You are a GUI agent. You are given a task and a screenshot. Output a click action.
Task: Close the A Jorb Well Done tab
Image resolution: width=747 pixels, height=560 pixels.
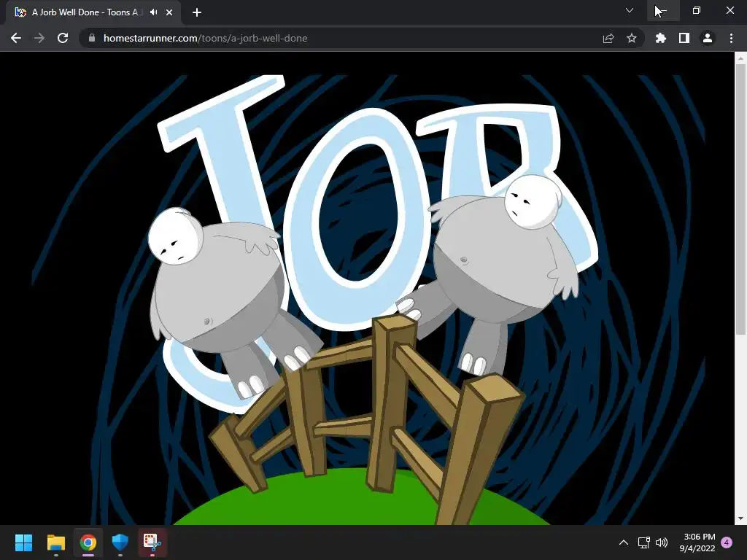(169, 12)
